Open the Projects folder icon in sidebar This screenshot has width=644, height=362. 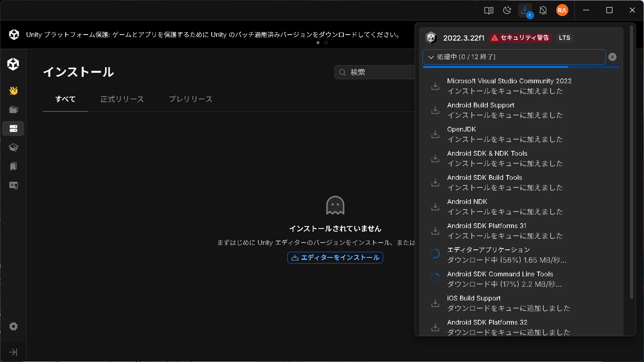click(13, 110)
